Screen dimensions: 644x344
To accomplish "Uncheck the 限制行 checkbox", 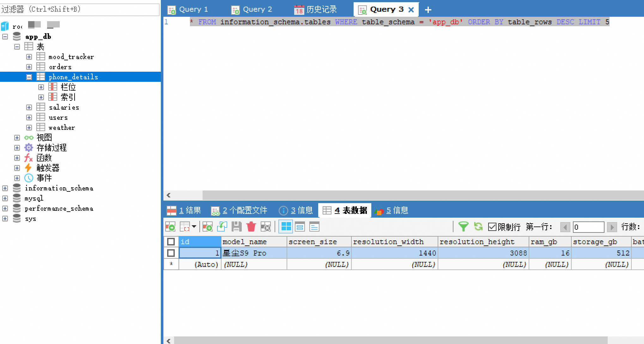I will [492, 227].
